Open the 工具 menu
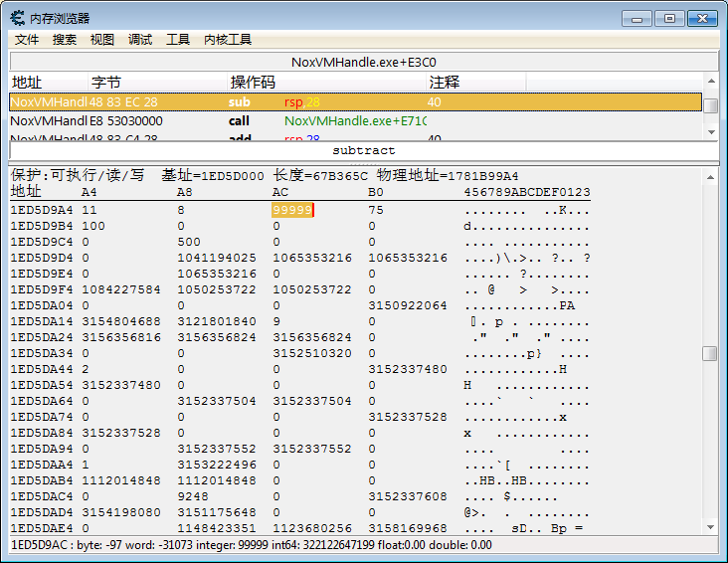Screen dimensions: 728x563 pyautogui.click(x=178, y=40)
